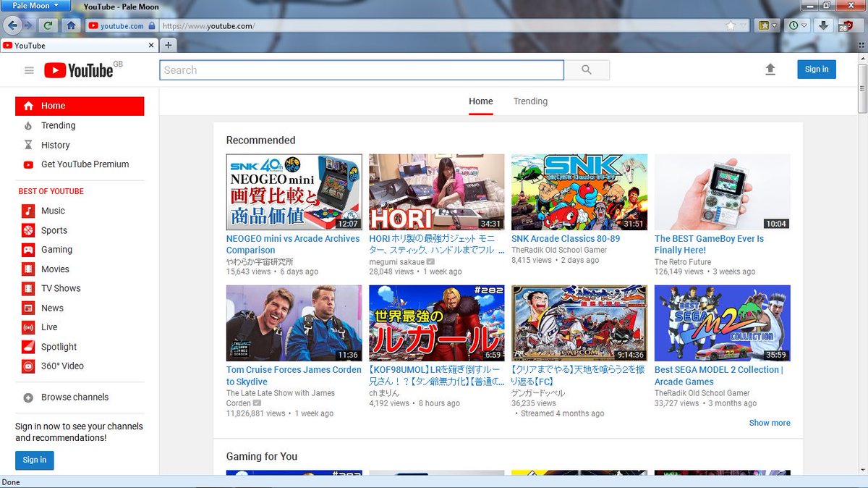Viewport: 868px width, 488px height.
Task: Open a new tab with the plus button
Action: (168, 45)
